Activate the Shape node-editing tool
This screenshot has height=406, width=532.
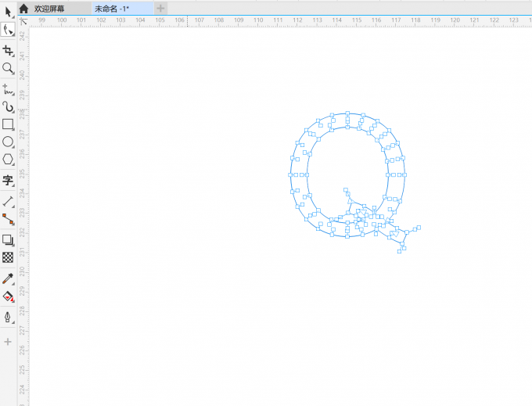[8, 30]
